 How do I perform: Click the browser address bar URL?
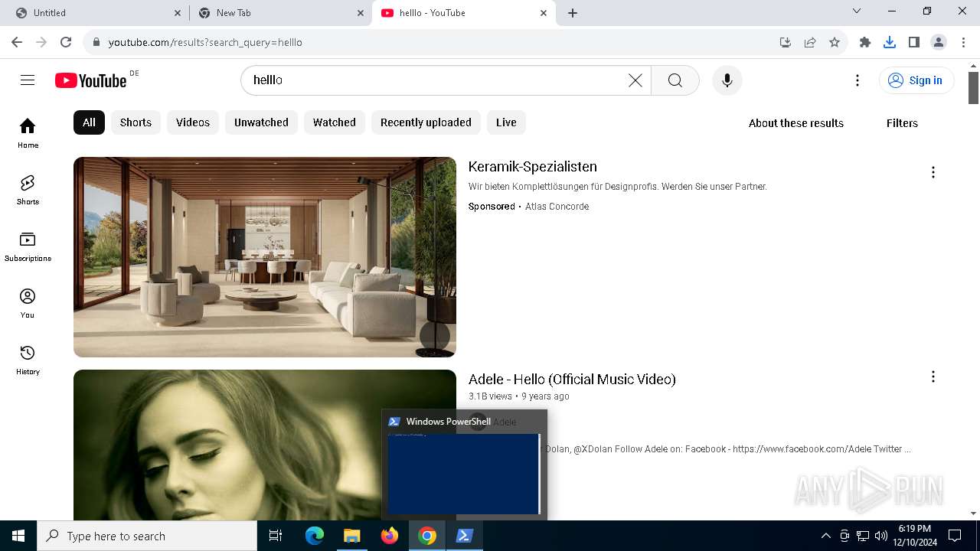point(205,42)
